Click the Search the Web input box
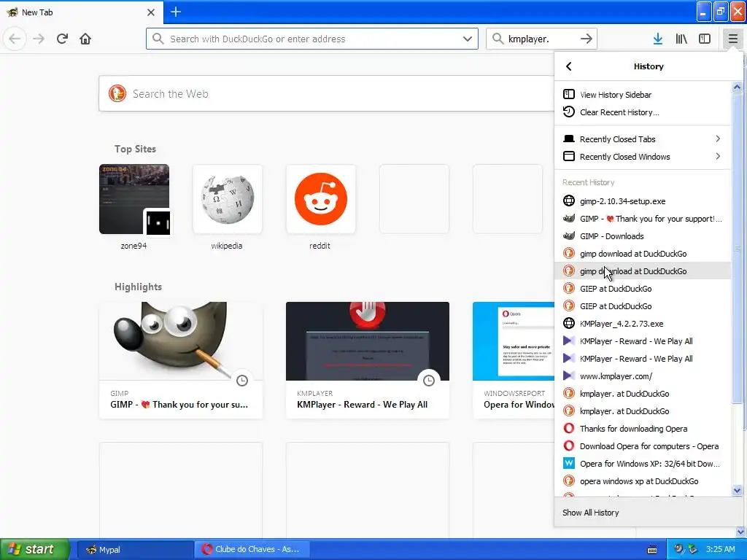 326,94
